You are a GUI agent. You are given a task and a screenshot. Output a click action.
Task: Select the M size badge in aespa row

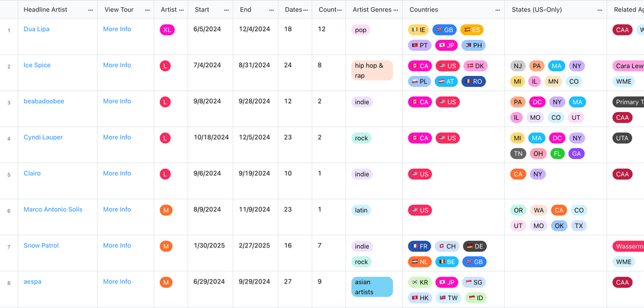click(166, 283)
